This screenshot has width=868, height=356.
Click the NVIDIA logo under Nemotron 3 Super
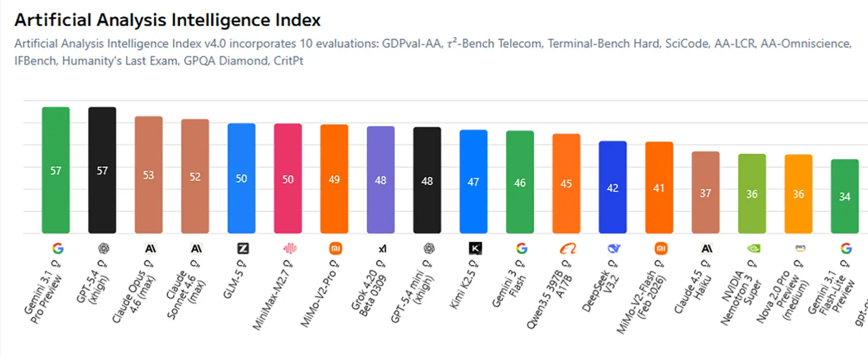click(x=753, y=249)
